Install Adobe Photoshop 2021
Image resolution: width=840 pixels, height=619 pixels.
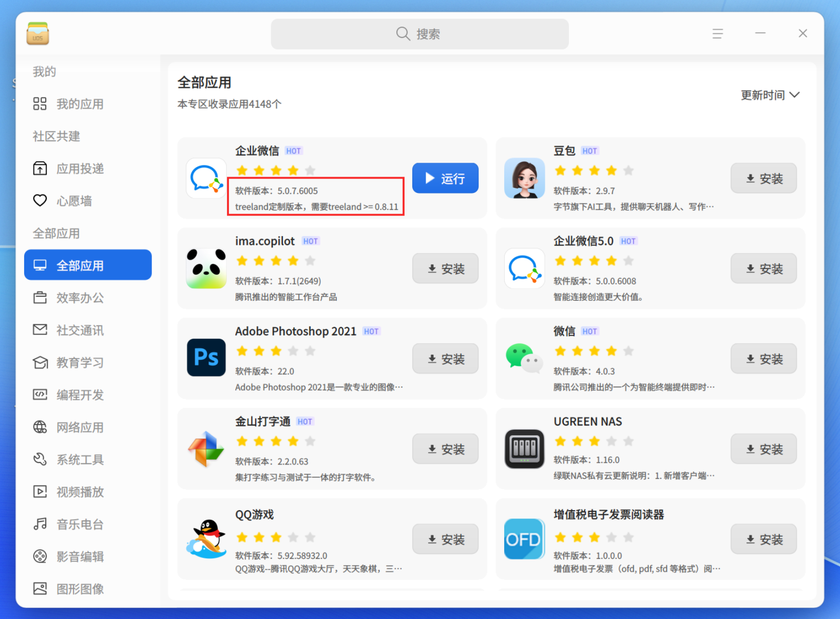[x=445, y=359]
